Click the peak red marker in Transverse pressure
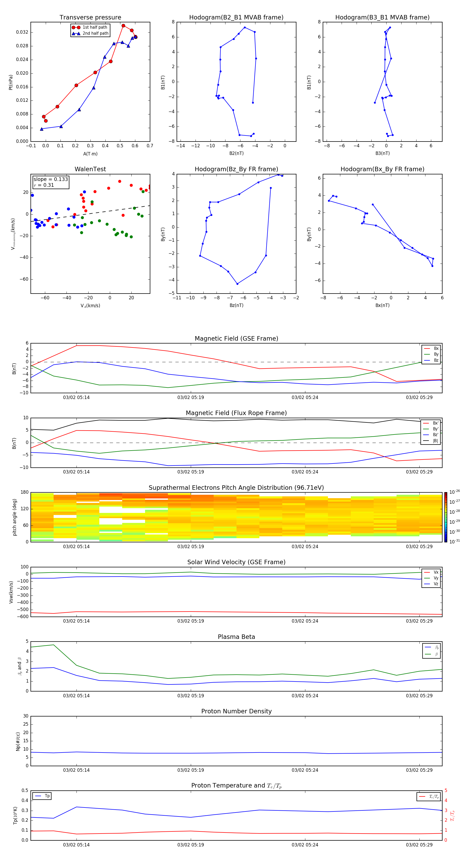Viewport: 473px width, 868px height. (x=123, y=26)
